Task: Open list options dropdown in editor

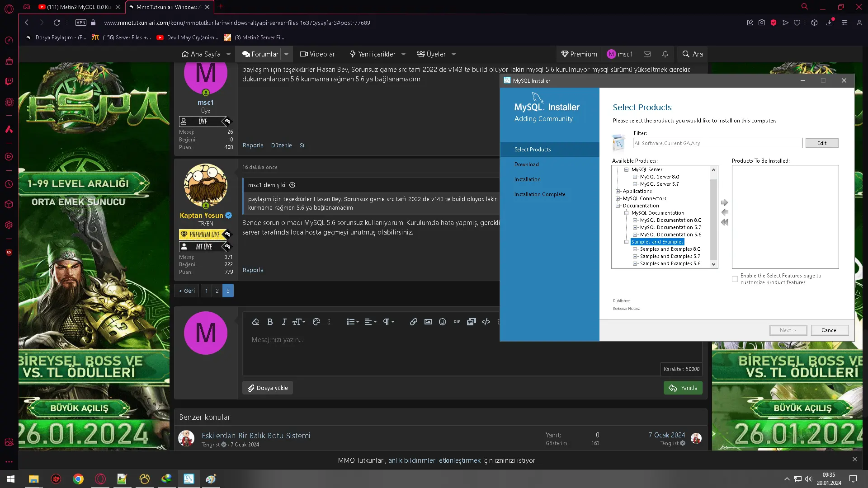Action: [353, 322]
